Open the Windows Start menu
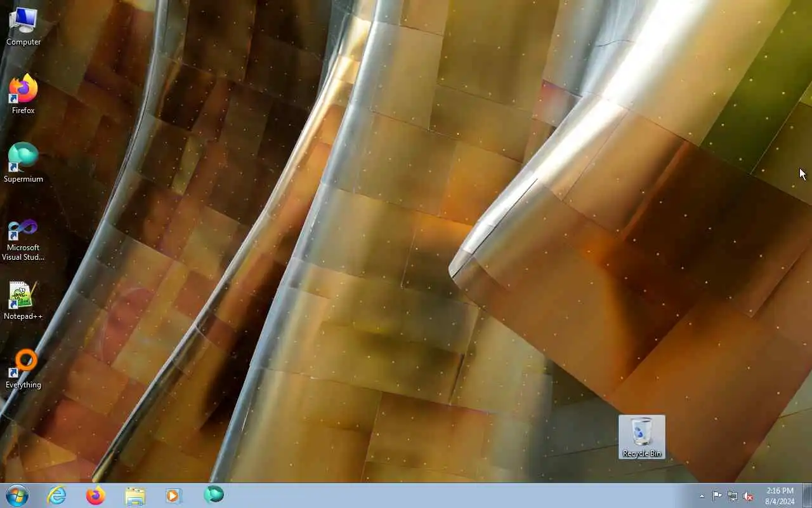812x508 pixels. [17, 495]
